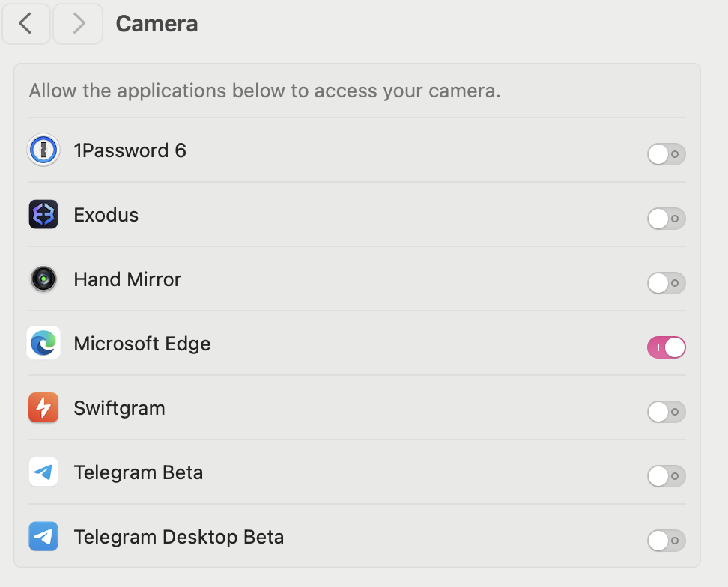Click the Telegram Desktop Beta label
This screenshot has height=587, width=728.
178,537
